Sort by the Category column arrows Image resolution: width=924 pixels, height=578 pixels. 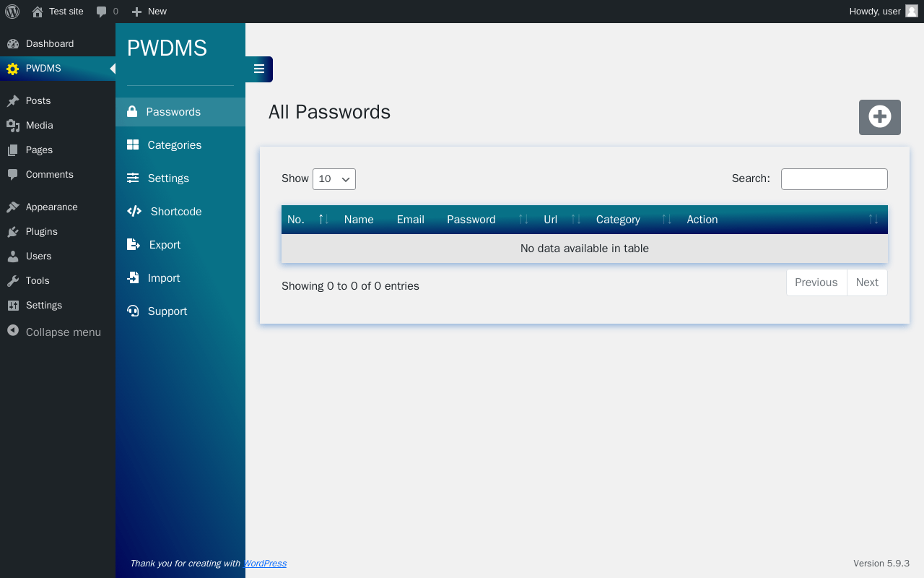(x=667, y=220)
